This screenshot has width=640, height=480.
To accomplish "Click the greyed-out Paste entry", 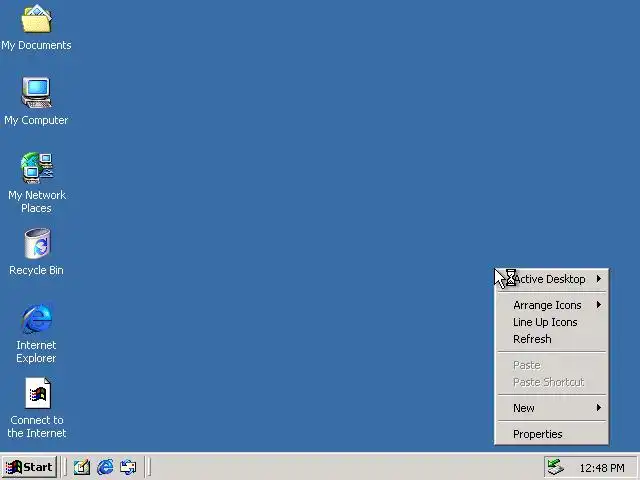I will (551, 365).
